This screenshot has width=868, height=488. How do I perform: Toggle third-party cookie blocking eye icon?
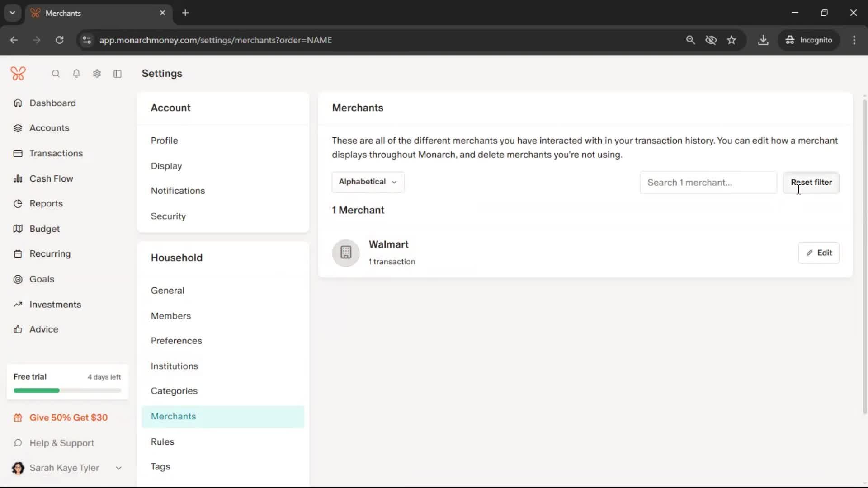pos(711,40)
